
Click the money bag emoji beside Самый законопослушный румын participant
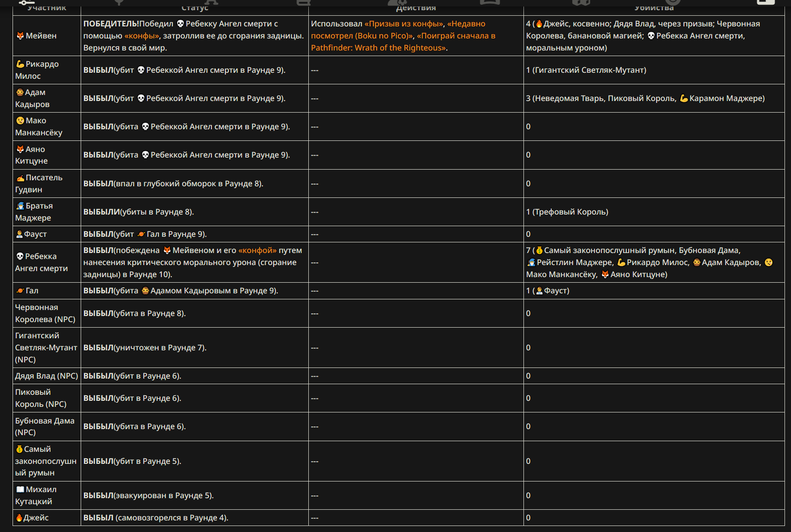point(19,449)
